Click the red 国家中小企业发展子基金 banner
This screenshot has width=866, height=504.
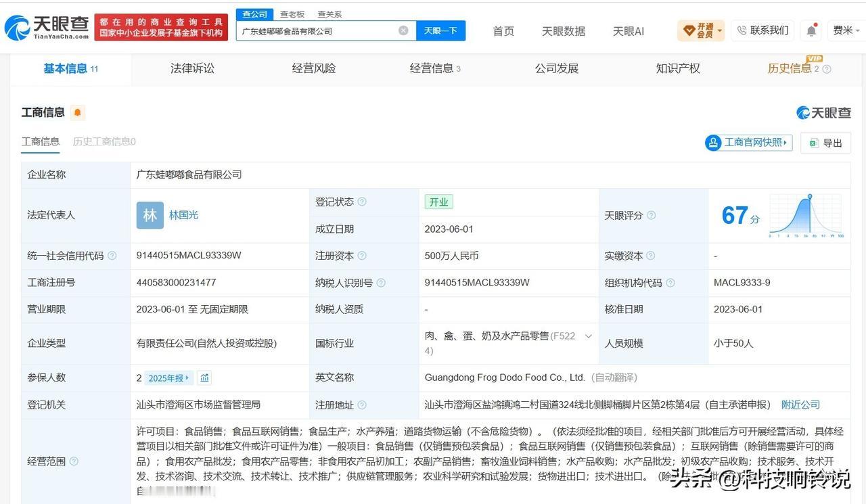point(161,28)
